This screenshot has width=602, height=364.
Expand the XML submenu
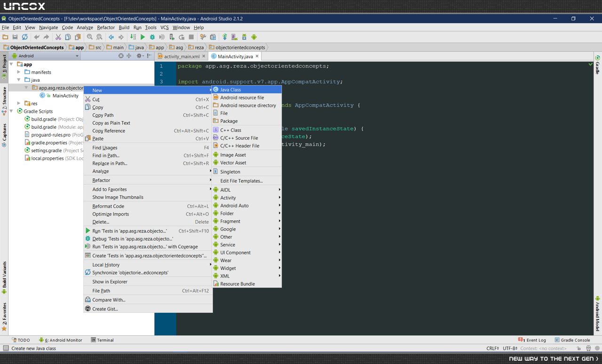(247, 276)
